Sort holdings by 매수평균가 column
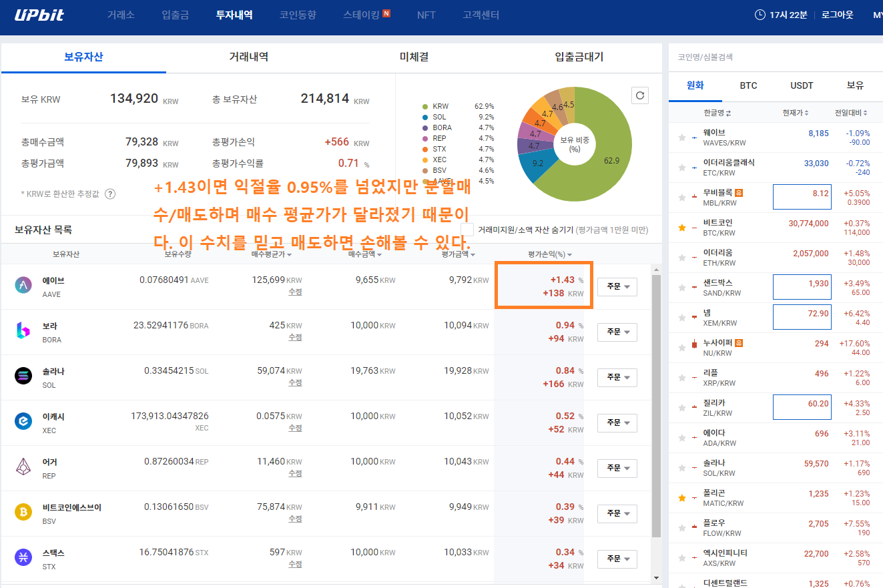The image size is (883, 588). (x=271, y=254)
